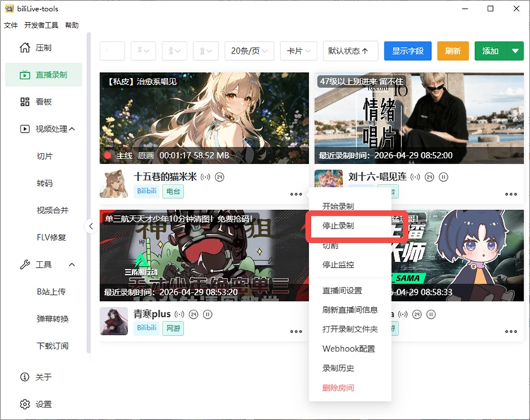Open the 20条/页 page size dropdown
Image resolution: width=530 pixels, height=420 pixels.
(x=249, y=51)
